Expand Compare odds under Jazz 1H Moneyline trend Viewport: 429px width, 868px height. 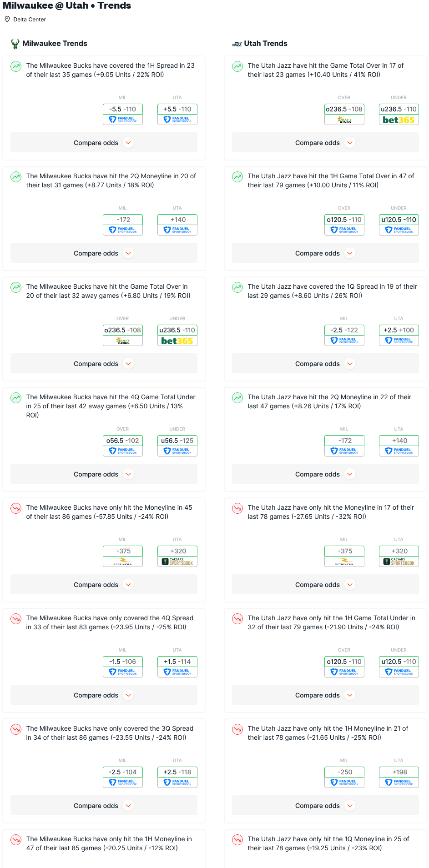[325, 806]
